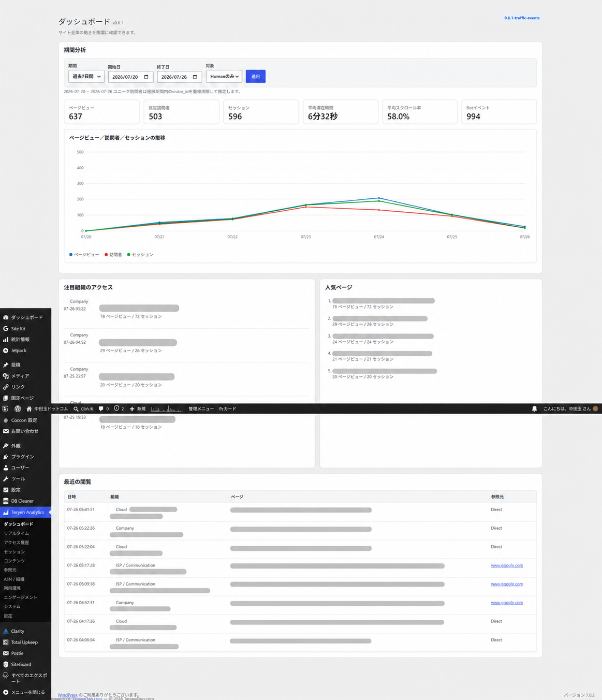Open 統計情報 bar chart icon

pyautogui.click(x=6, y=340)
